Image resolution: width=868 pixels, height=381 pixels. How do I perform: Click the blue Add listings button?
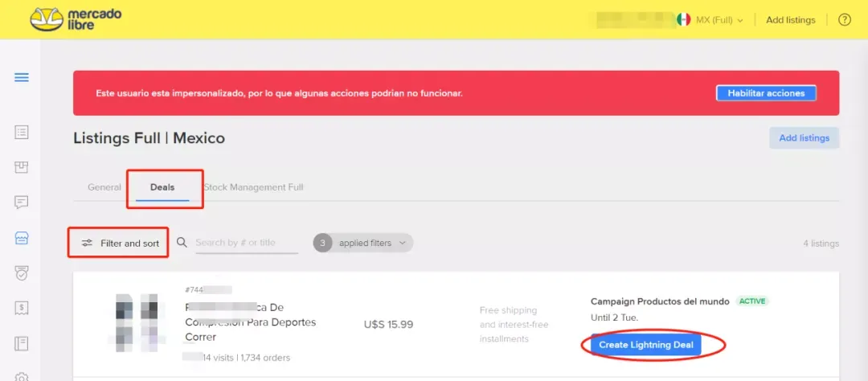point(804,138)
